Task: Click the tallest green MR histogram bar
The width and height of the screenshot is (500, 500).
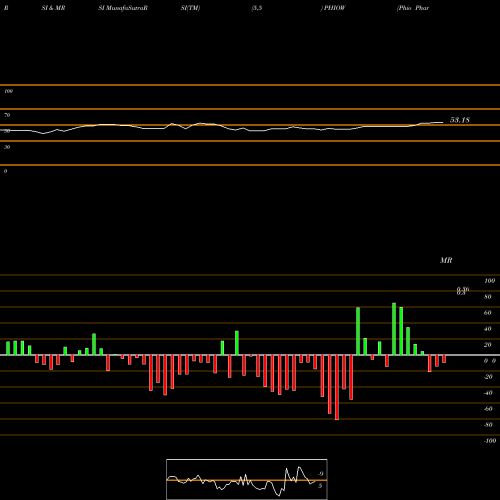Action: (x=394, y=329)
